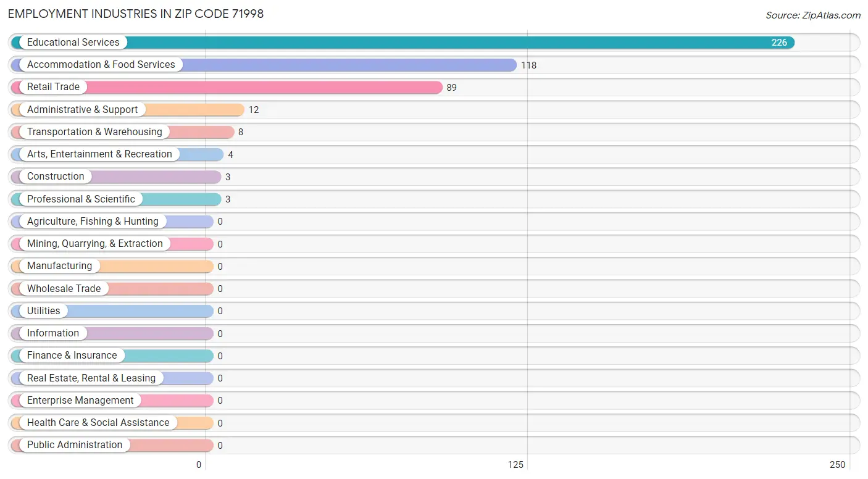
Task: Click the 0 value beside Agriculture, Fishing & Hunting
Action: pos(220,222)
